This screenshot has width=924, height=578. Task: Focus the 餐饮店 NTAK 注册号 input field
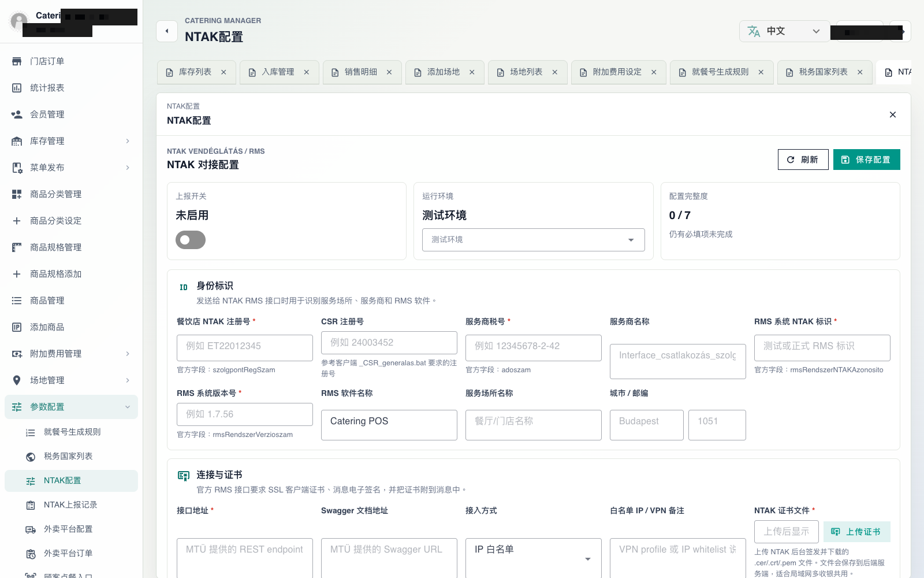click(x=245, y=348)
